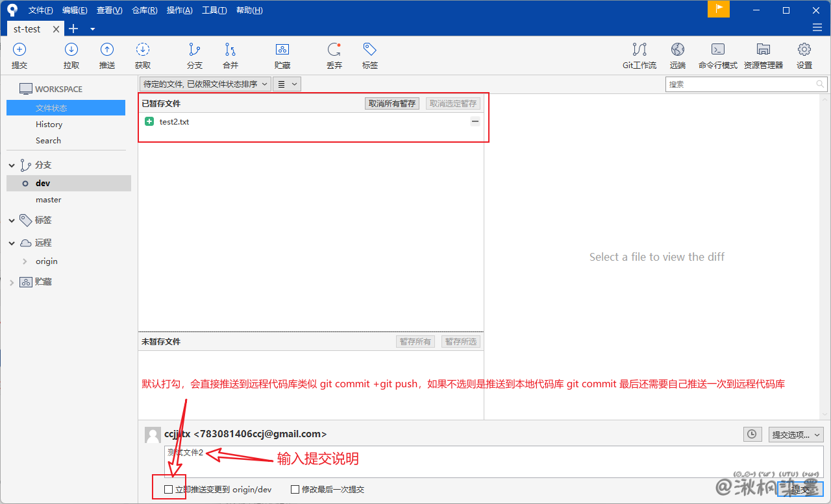This screenshot has width=831, height=504.
Task: Switch to the History view
Action: pyautogui.click(x=49, y=125)
